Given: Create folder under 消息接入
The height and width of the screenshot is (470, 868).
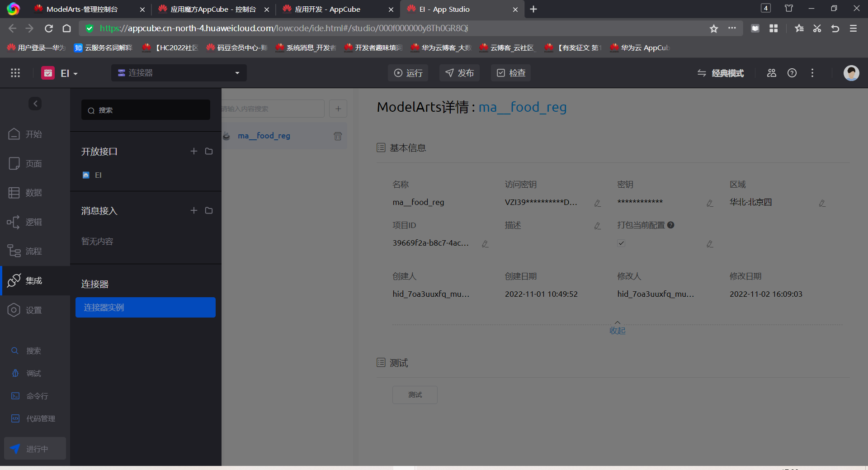Looking at the screenshot, I should [209, 210].
